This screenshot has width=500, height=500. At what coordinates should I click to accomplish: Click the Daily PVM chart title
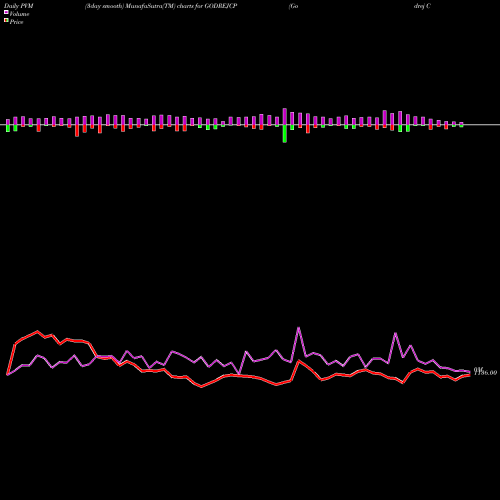coord(19,6)
